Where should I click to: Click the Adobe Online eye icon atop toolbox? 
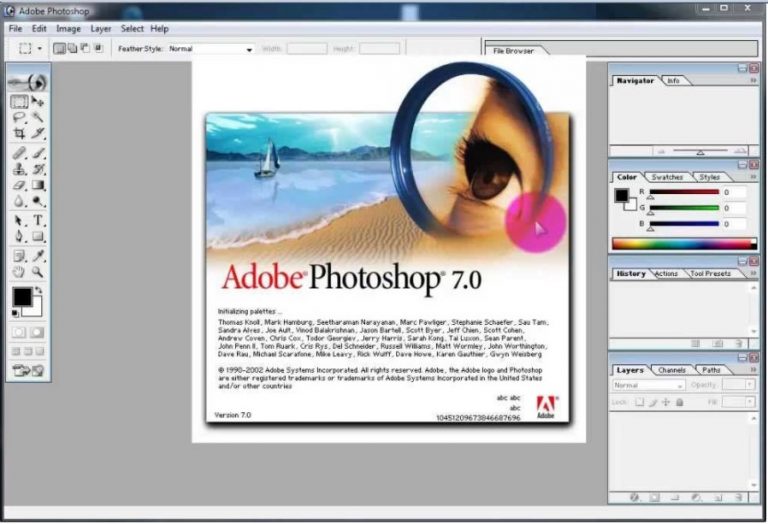pyautogui.click(x=28, y=82)
